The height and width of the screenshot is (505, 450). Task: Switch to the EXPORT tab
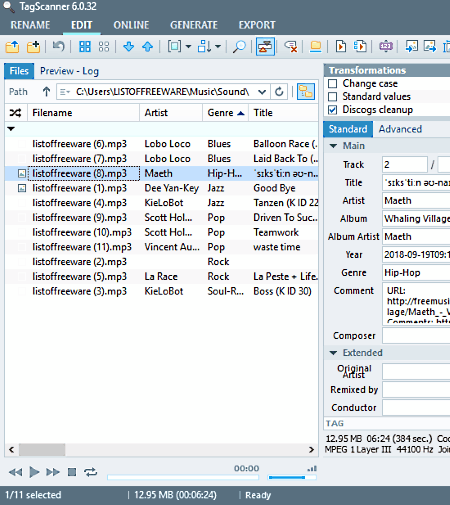[257, 25]
